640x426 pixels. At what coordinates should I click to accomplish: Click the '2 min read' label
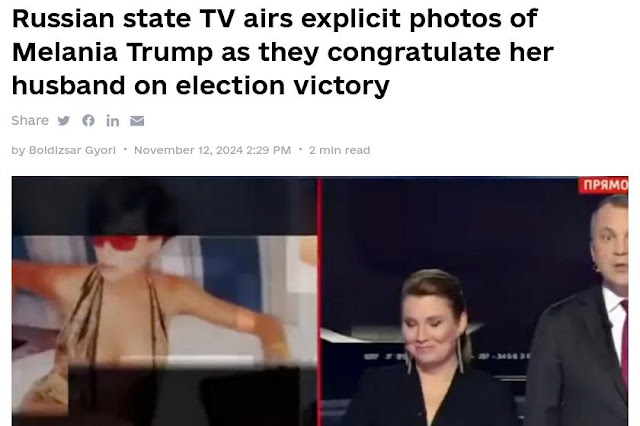340,150
